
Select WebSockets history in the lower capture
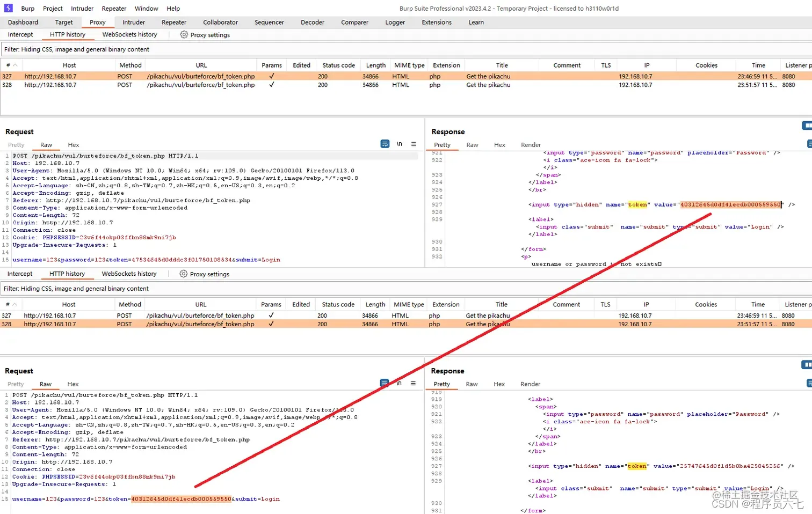point(129,274)
